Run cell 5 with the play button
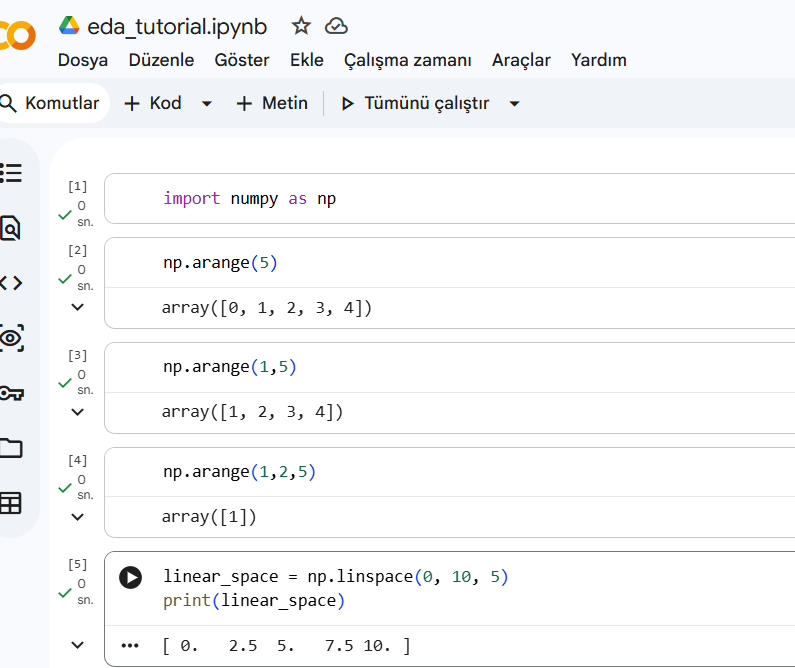Image resolution: width=795 pixels, height=668 pixels. (x=130, y=577)
